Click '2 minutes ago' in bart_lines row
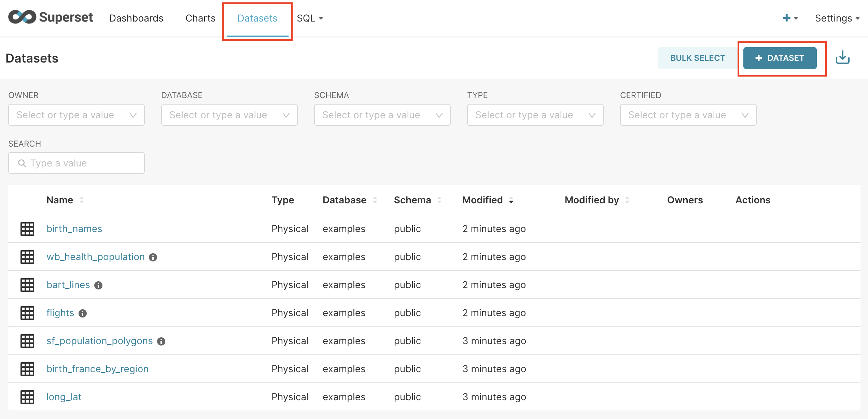Screen dimensions: 868x419 tap(494, 285)
